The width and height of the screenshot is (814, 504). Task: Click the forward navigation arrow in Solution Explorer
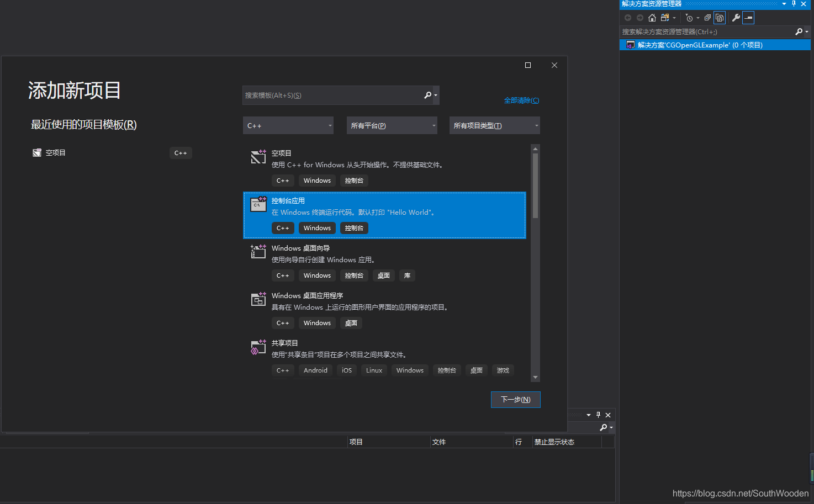[639, 17]
